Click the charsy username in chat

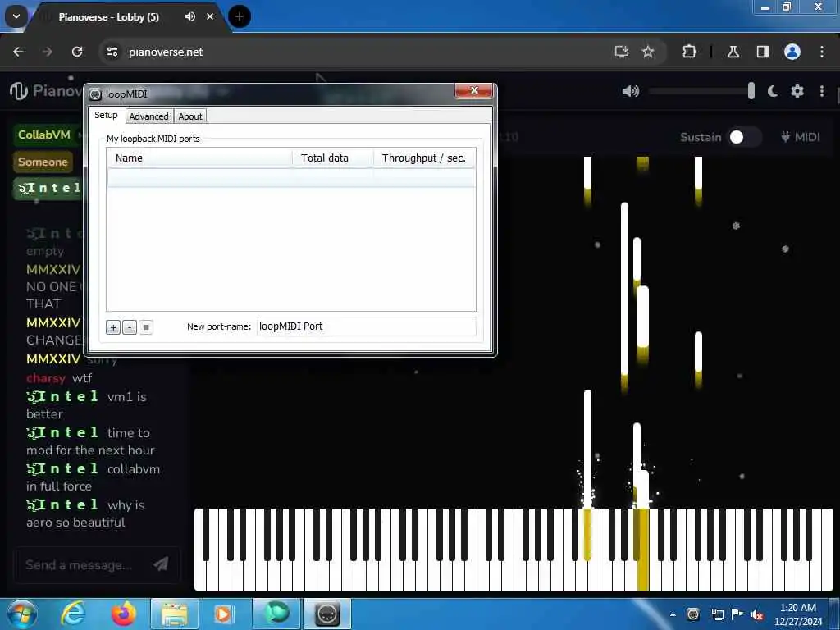pyautogui.click(x=46, y=378)
